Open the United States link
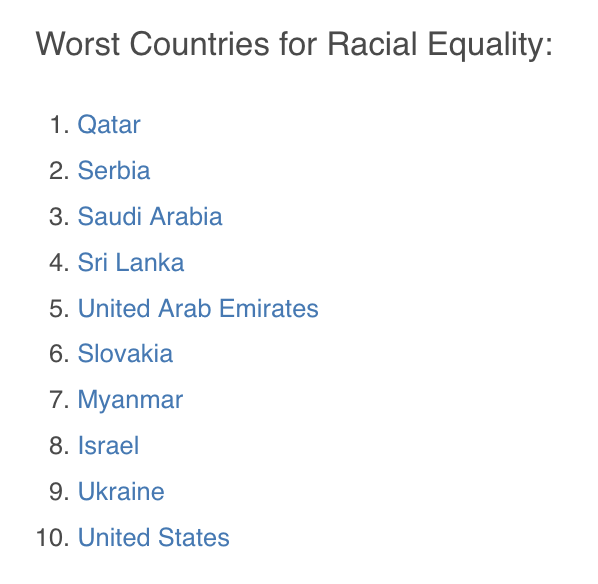 pos(154,537)
